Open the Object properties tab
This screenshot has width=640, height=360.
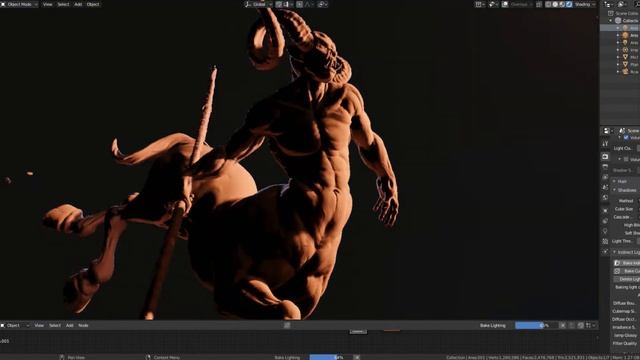click(605, 211)
